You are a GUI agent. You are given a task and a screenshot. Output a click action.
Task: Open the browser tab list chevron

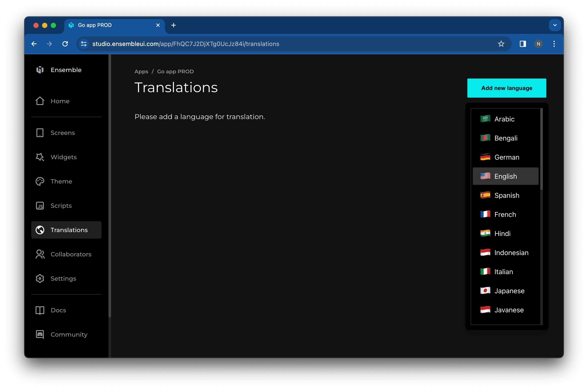555,25
